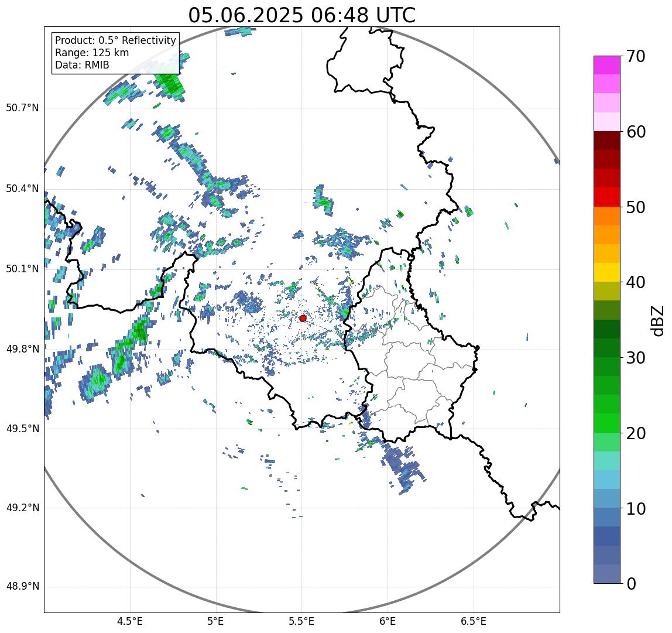
Task: Click the 49.2°N latitude label
Action: click(22, 508)
